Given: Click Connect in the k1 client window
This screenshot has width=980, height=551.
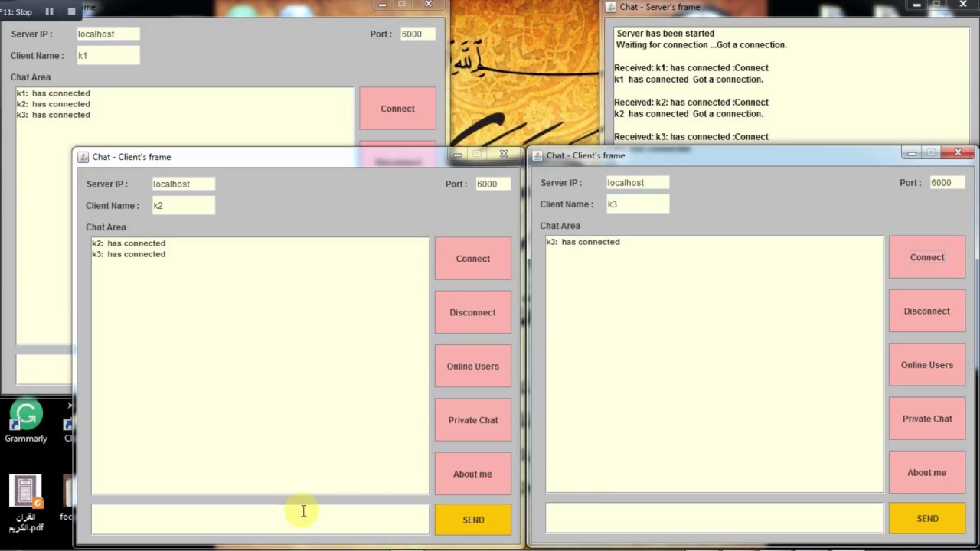Looking at the screenshot, I should pos(397,109).
